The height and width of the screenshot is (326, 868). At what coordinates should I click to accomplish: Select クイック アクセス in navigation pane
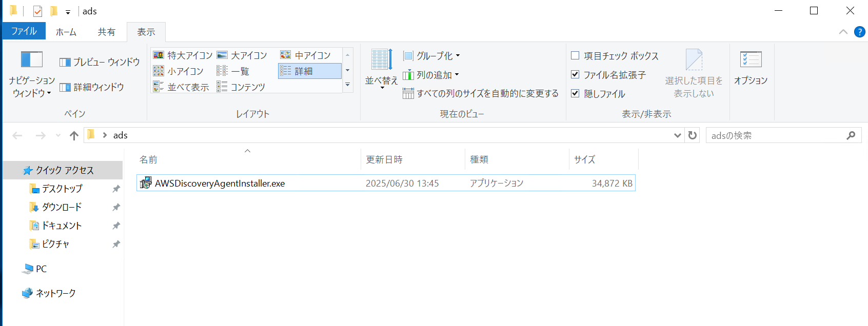click(63, 170)
